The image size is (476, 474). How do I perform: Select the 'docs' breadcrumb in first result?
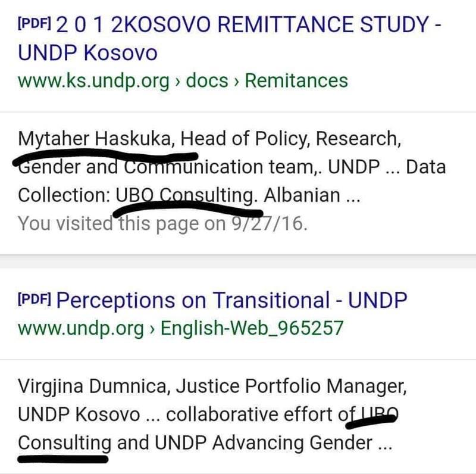[207, 81]
